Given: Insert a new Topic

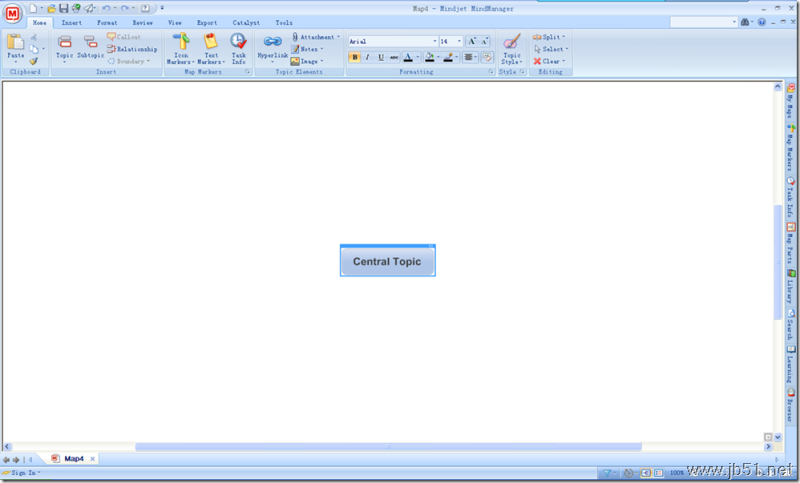Looking at the screenshot, I should [x=64, y=47].
